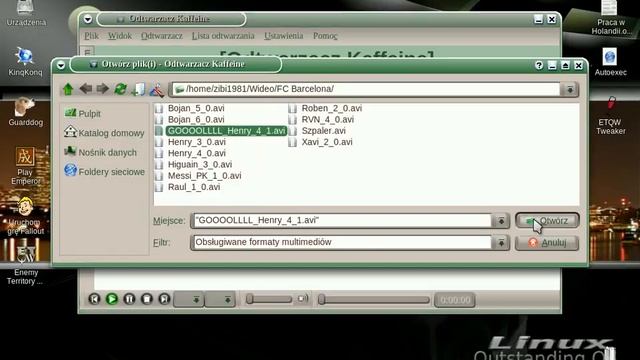Pause playback in Kaffeine
Screen dimensions: 640x360
pyautogui.click(x=129, y=299)
